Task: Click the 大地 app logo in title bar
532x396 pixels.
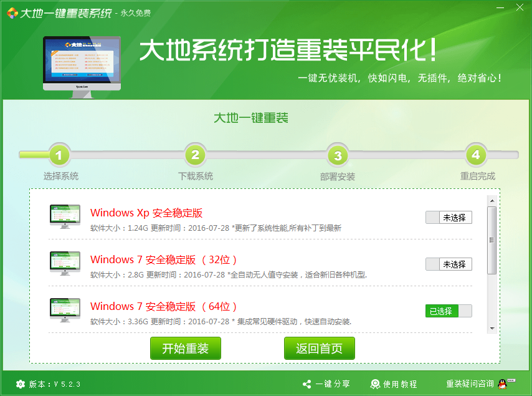Action: 11,12
